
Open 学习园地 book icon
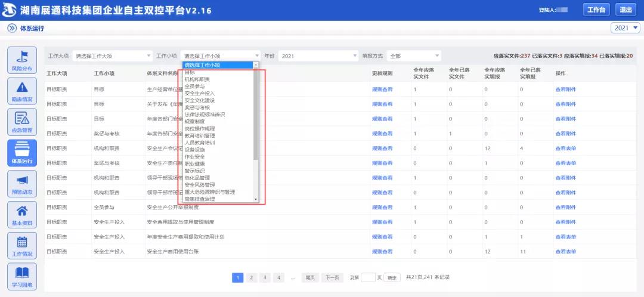click(x=21, y=276)
